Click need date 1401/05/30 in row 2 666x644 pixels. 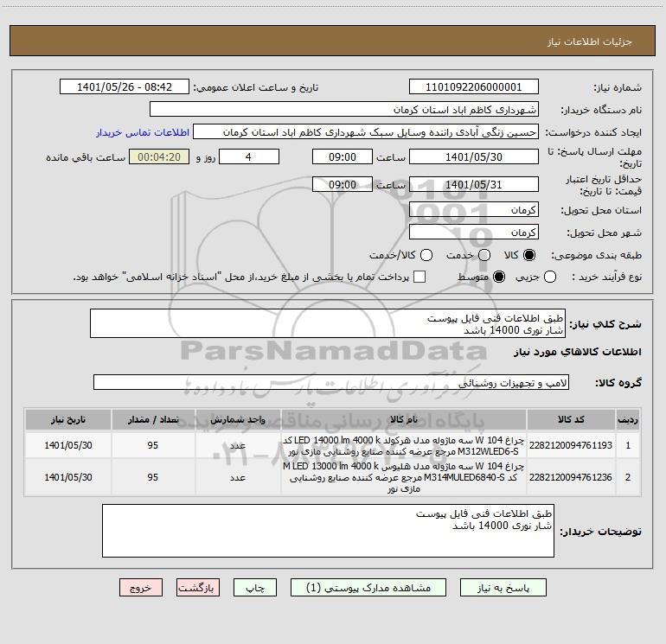(x=68, y=477)
